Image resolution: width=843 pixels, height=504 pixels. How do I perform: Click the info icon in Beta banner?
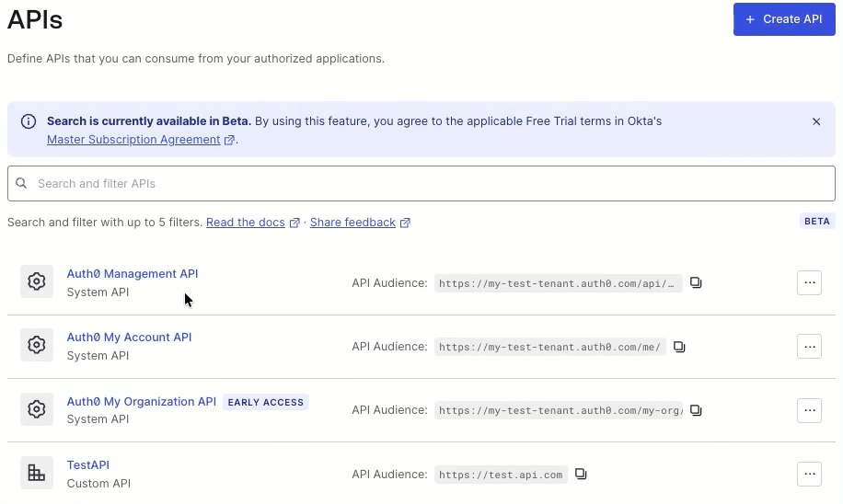coord(29,121)
